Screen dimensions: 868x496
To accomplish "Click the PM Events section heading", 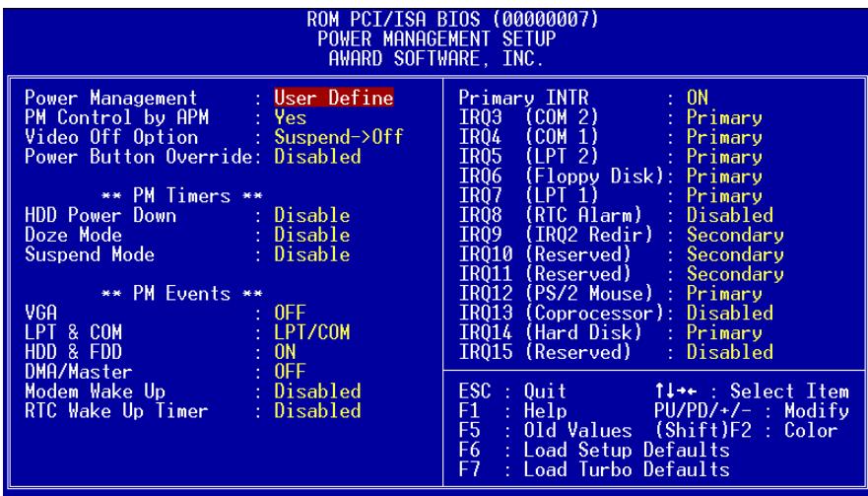I will (x=181, y=293).
